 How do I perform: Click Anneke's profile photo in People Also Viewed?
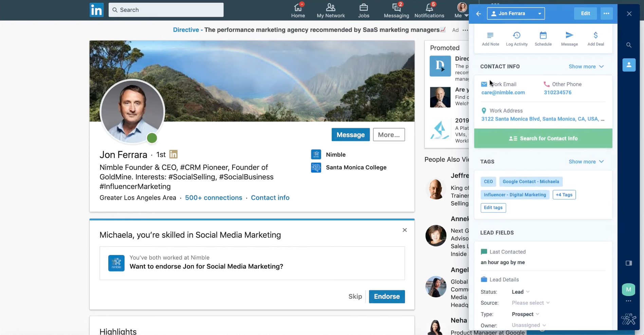[436, 236]
